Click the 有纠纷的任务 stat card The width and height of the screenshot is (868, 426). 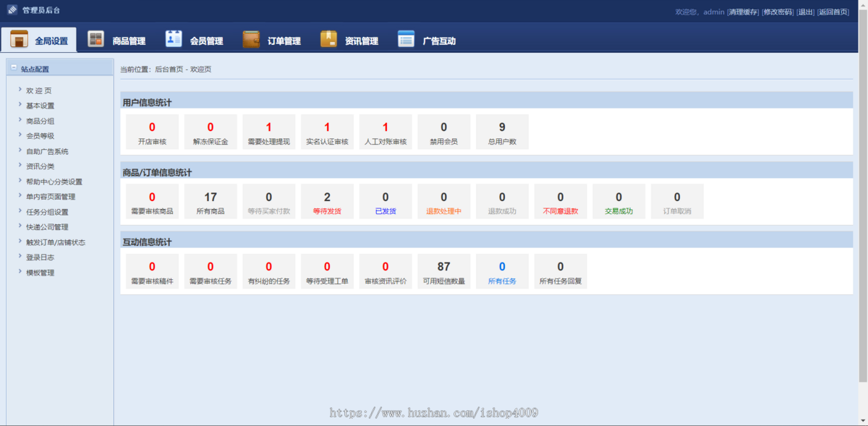[x=269, y=271]
